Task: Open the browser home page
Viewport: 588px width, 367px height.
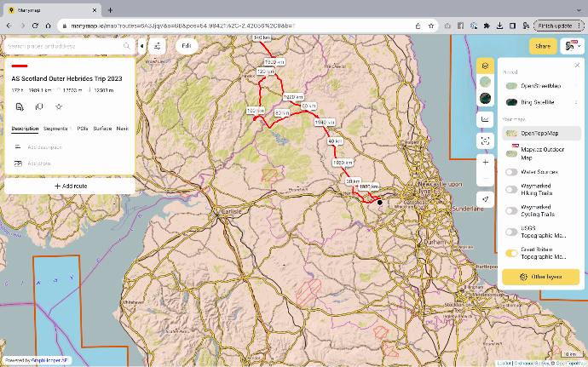Action: pos(49,26)
